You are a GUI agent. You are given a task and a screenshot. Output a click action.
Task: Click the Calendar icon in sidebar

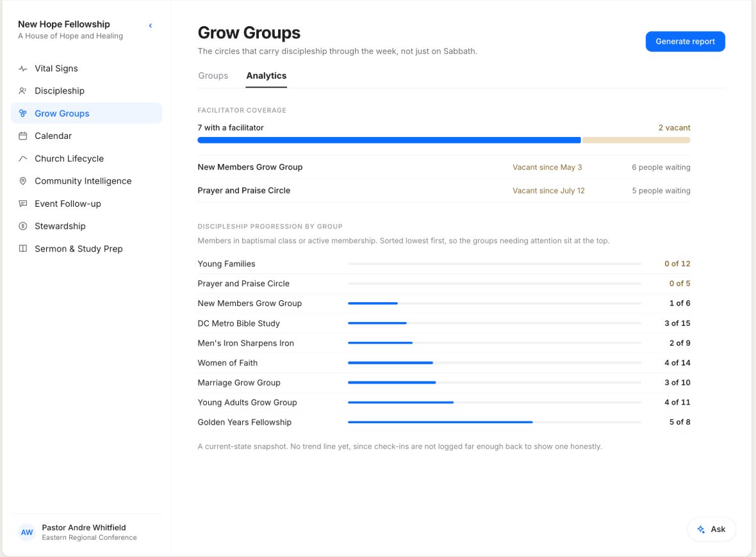22,136
